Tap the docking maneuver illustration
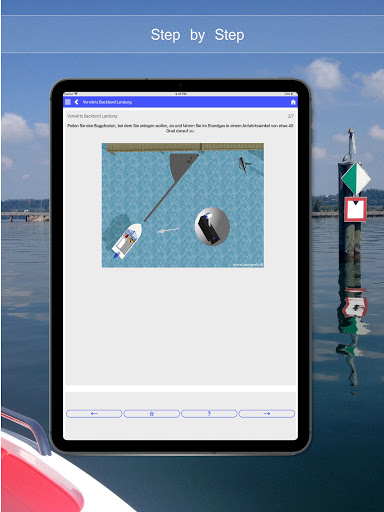Viewport: 384px width, 512px height. 183,205
